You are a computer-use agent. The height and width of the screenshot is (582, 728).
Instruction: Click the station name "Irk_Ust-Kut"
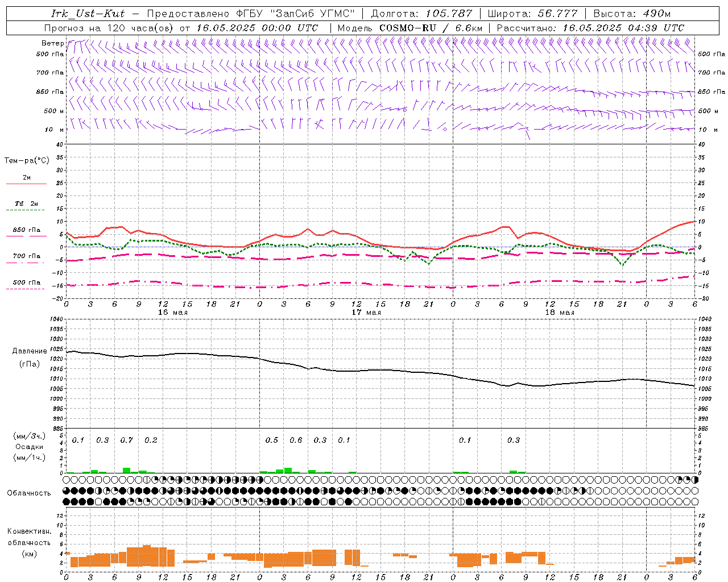88,14
